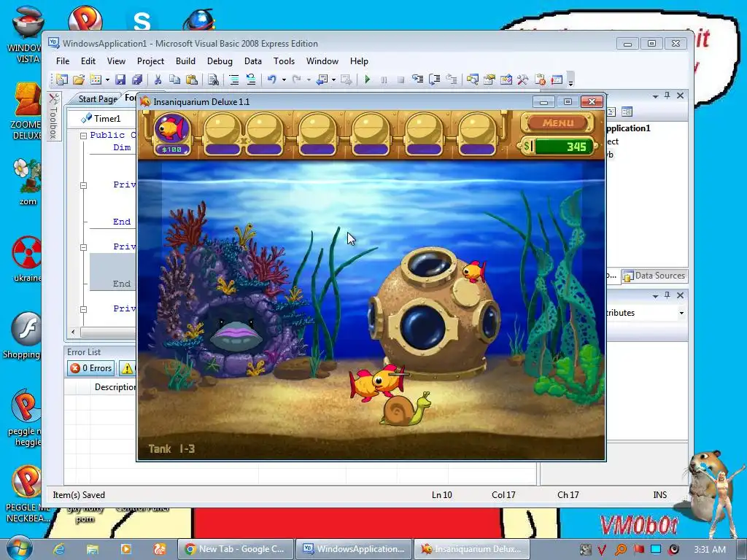747x560 pixels.
Task: Toggle the Warnings filter in Error List
Action: tap(127, 368)
